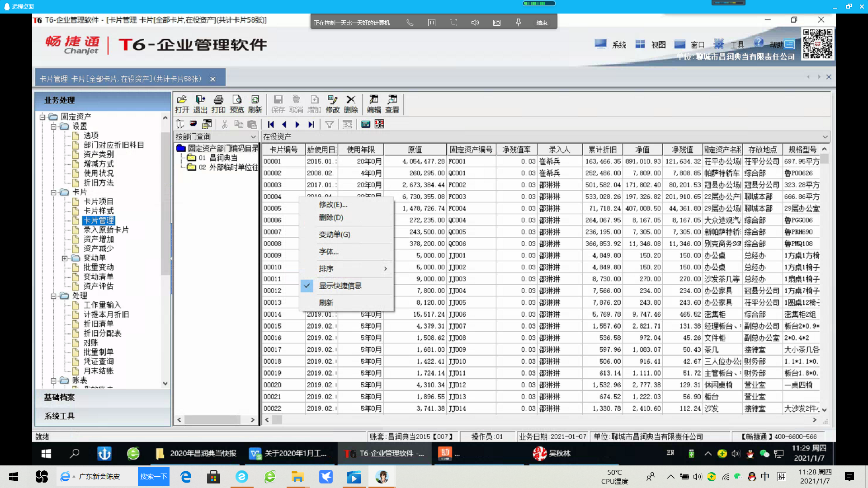Image resolution: width=868 pixels, height=488 pixels.
Task: Close the 卡片管理 tab
Action: pyautogui.click(x=212, y=79)
